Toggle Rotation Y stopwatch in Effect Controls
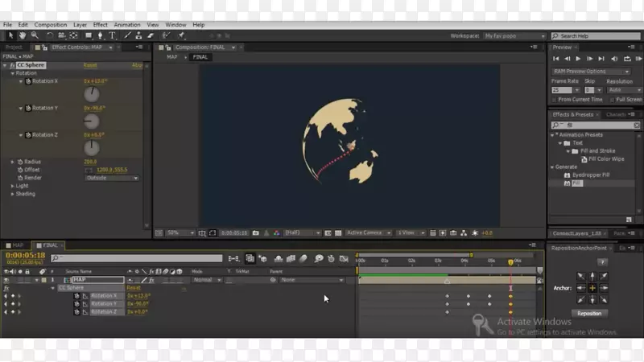This screenshot has height=362, width=644. [x=28, y=108]
